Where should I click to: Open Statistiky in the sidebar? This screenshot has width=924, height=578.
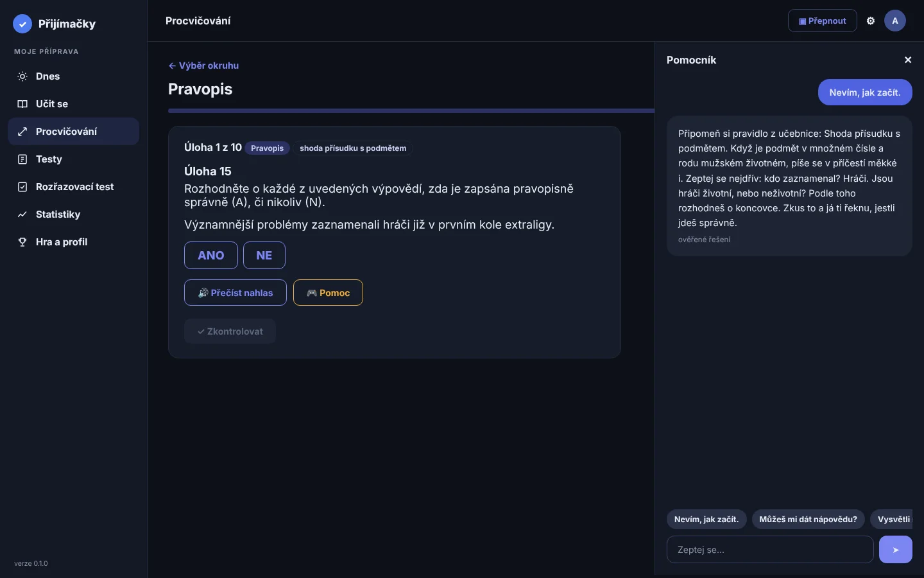(73, 215)
